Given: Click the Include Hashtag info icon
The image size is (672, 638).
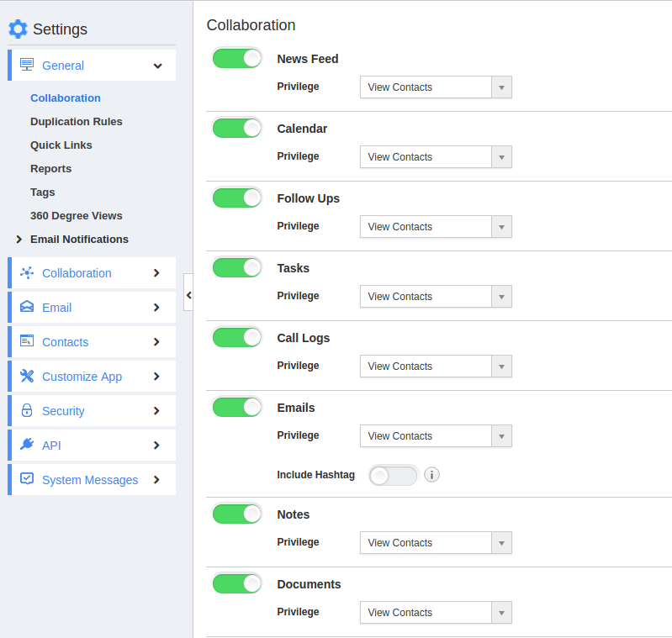Looking at the screenshot, I should [431, 475].
